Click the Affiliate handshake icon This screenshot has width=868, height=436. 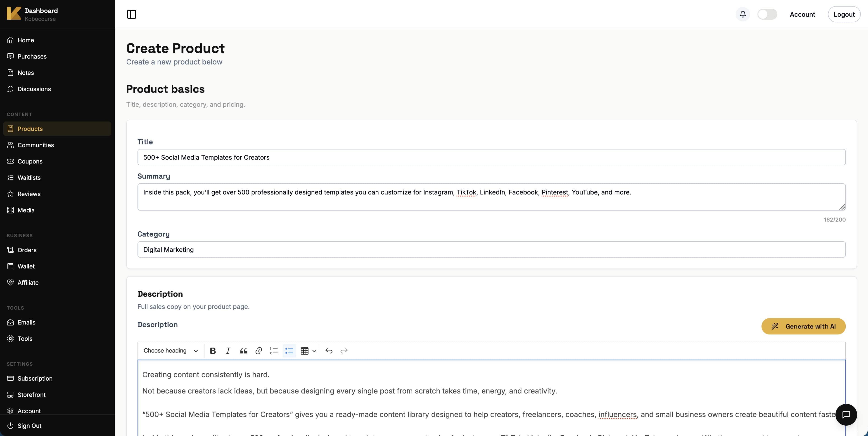pyautogui.click(x=10, y=282)
